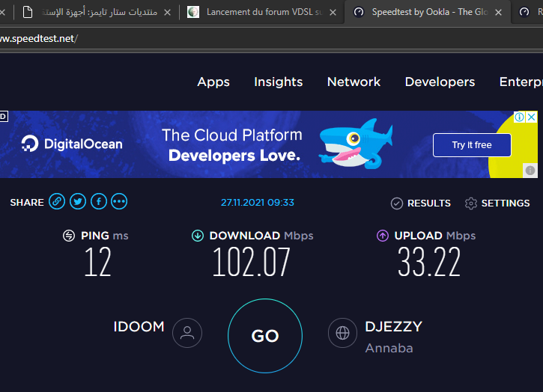This screenshot has width=543, height=392.
Task: Close the Speedtest by Ookla tab
Action: pos(498,13)
